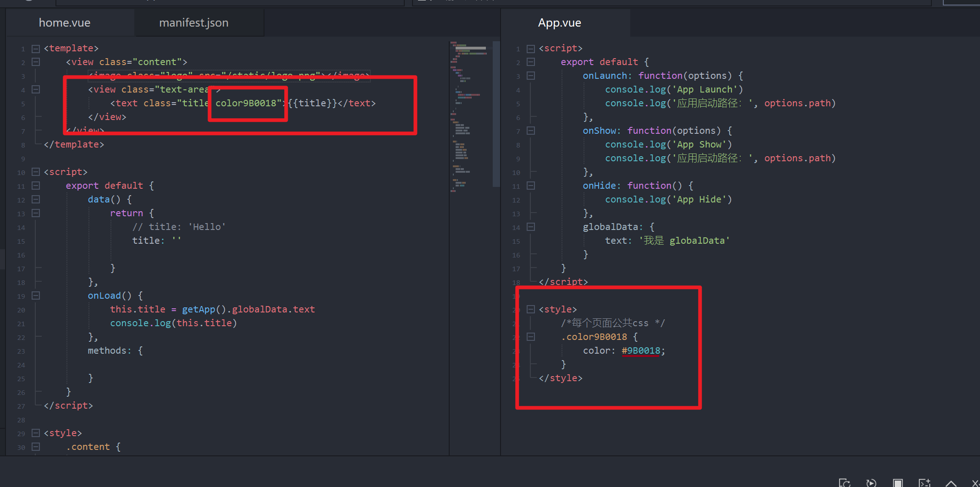Fold the data() function in home.vue
This screenshot has width=980, height=487.
pos(36,199)
